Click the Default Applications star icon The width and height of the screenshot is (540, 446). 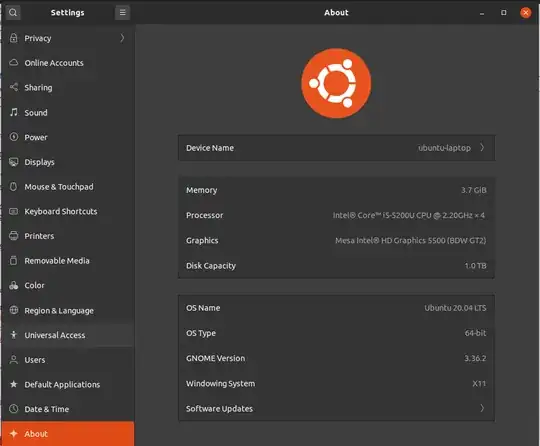pos(14,384)
